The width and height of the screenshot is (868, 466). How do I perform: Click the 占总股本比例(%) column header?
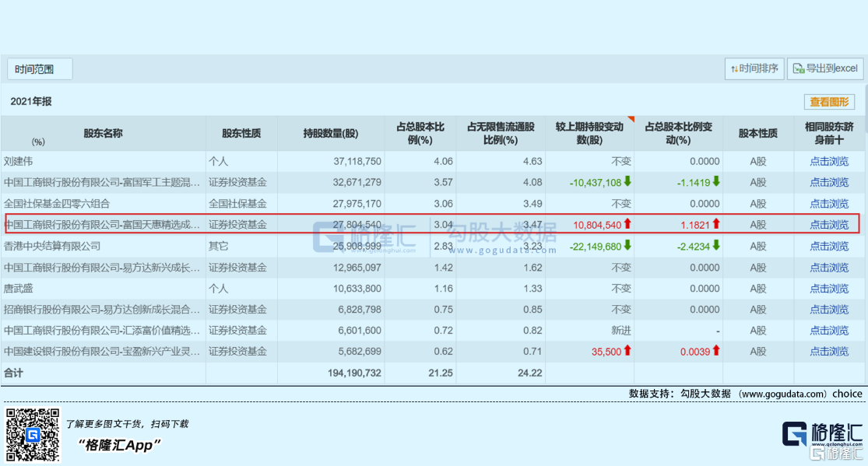point(420,133)
